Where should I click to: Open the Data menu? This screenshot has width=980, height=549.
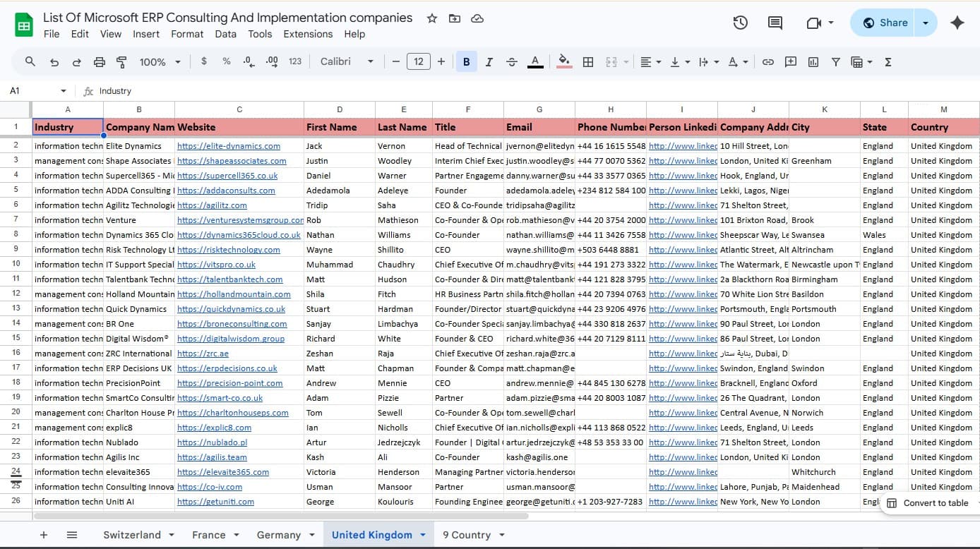click(226, 34)
